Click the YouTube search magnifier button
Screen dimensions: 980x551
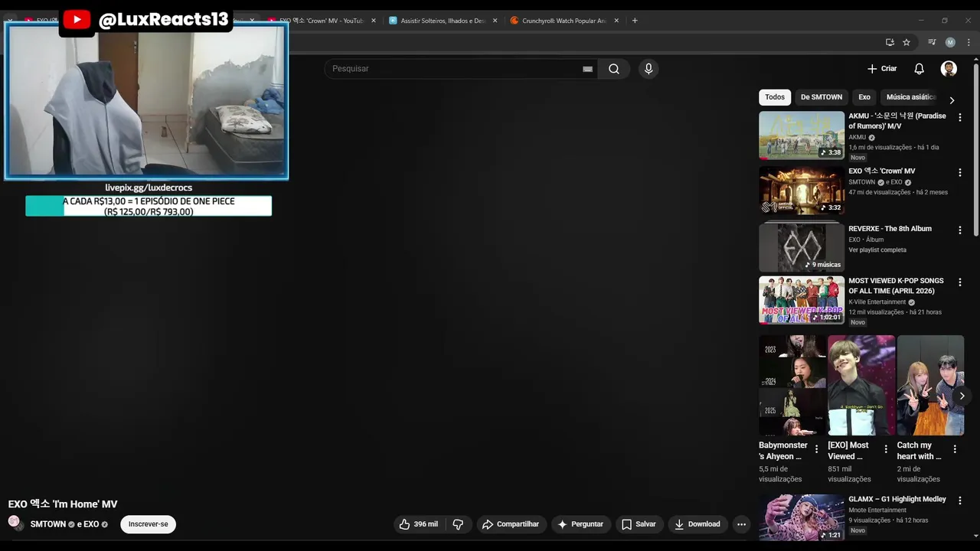tap(614, 69)
